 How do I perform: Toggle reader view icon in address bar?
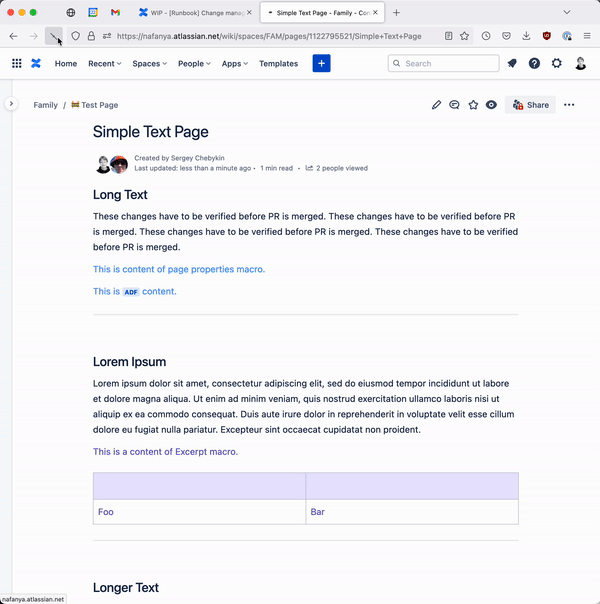tap(448, 36)
